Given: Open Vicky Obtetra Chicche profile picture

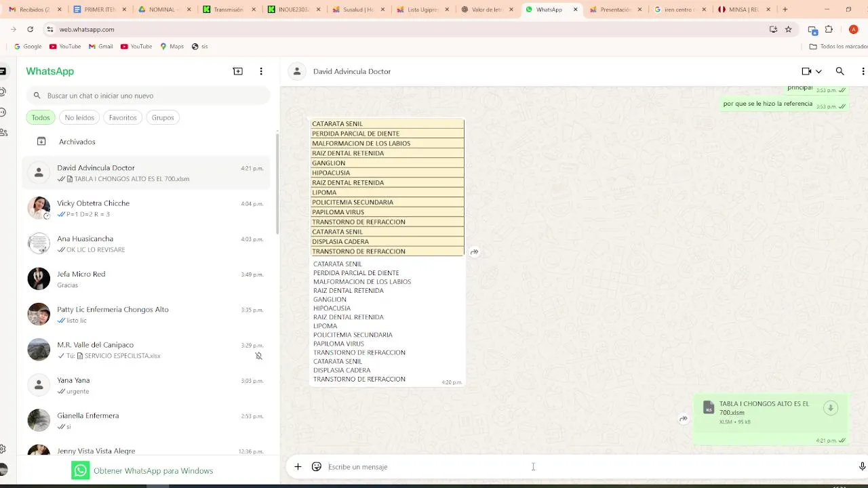Looking at the screenshot, I should 39,208.
